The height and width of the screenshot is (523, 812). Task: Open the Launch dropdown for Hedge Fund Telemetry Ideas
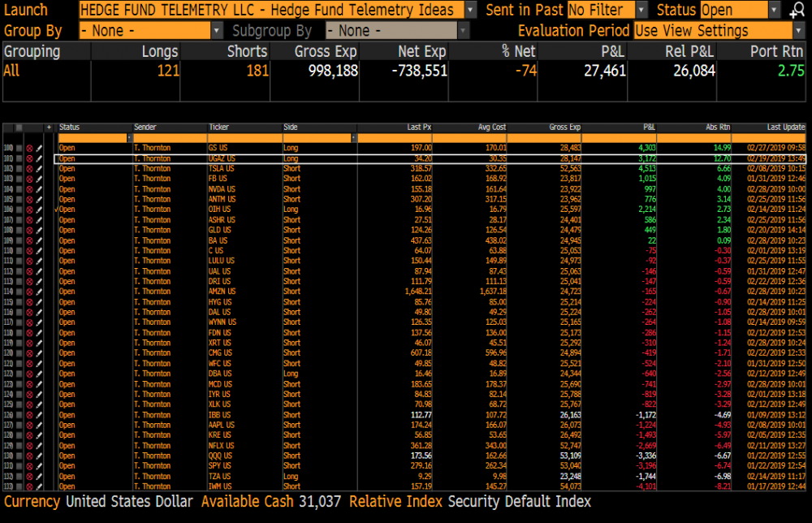(470, 10)
